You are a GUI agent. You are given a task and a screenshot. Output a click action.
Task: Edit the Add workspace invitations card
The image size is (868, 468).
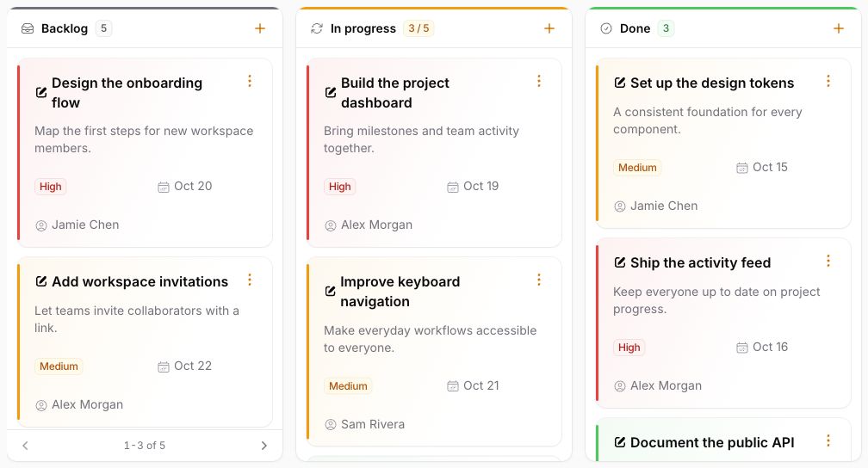pos(41,281)
